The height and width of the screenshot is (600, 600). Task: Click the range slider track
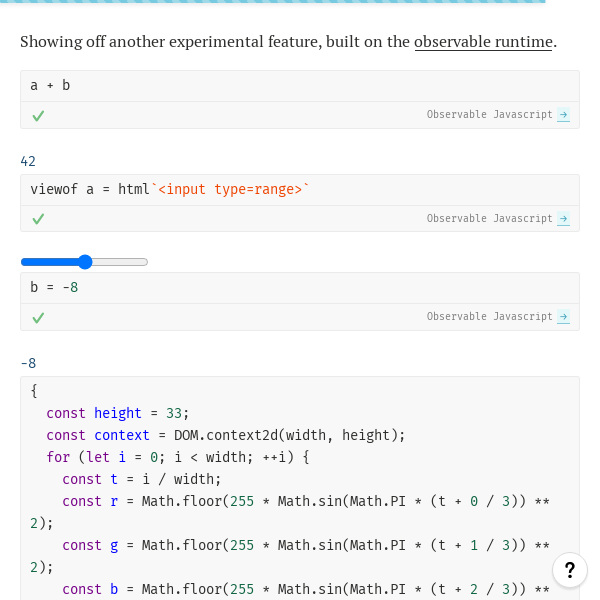120,262
